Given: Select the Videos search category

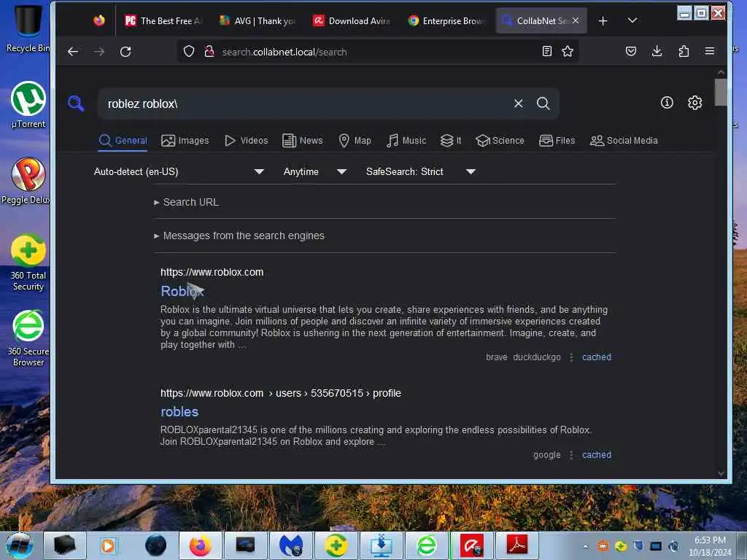Looking at the screenshot, I should 247,141.
